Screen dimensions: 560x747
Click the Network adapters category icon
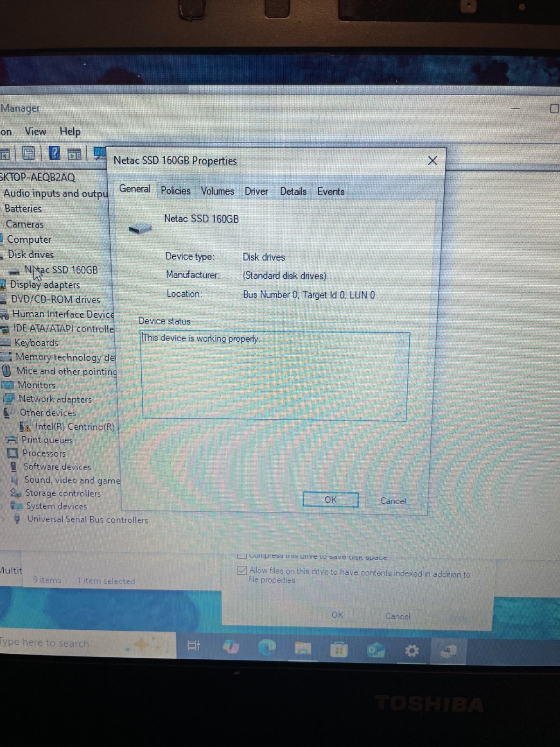pyautogui.click(x=9, y=399)
